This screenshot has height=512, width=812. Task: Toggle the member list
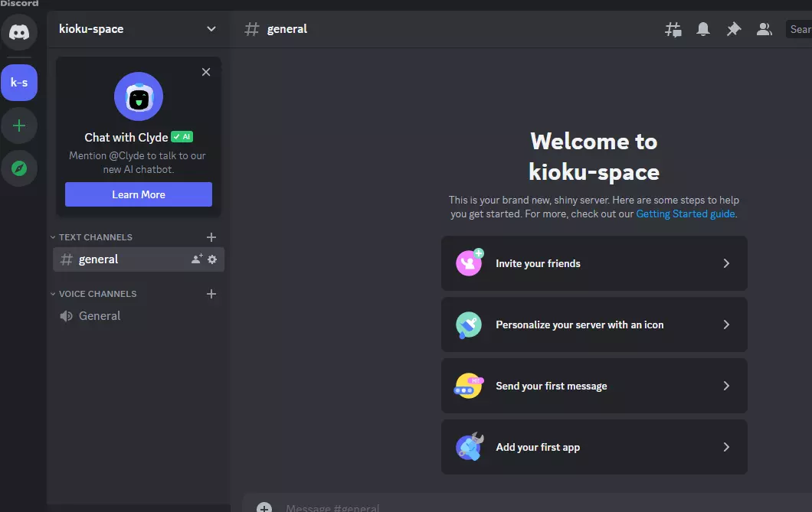[x=765, y=29]
